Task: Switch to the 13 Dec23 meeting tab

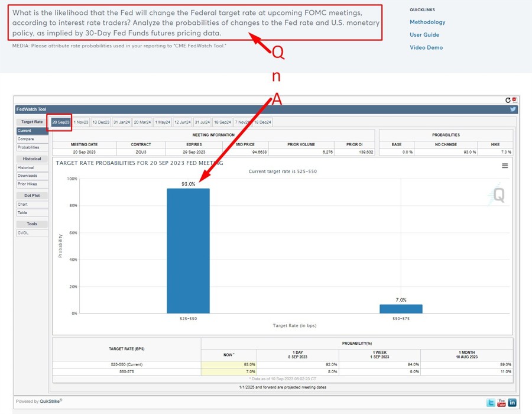Action: click(x=101, y=122)
